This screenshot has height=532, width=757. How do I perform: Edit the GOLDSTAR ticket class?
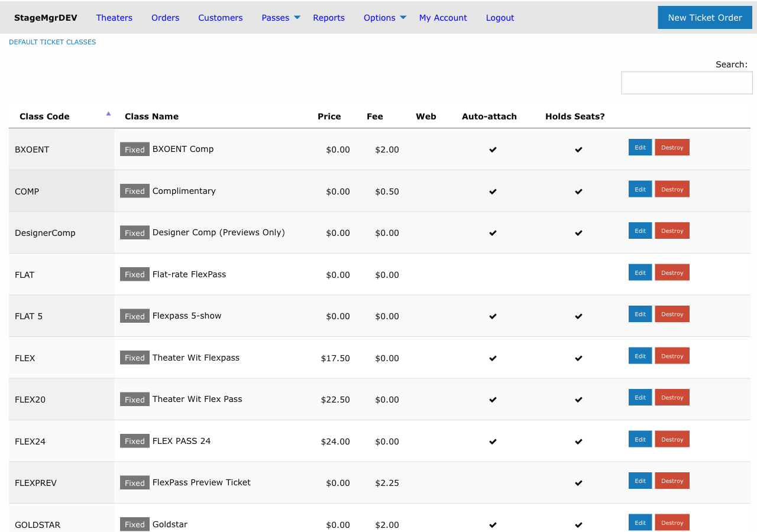(x=640, y=523)
